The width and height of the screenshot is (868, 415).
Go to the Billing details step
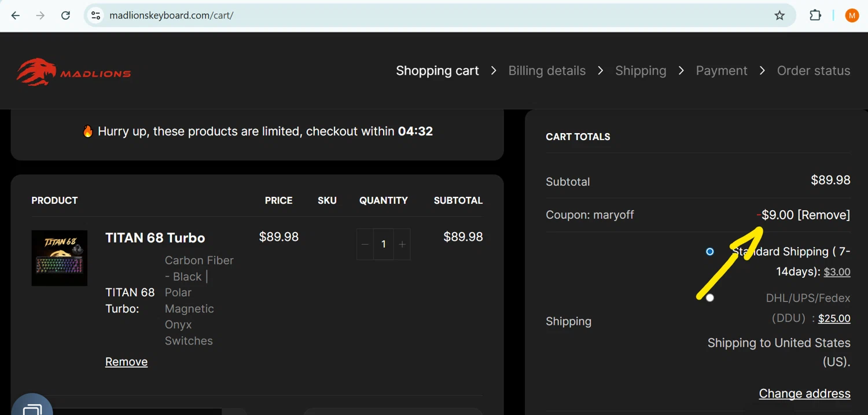point(547,71)
